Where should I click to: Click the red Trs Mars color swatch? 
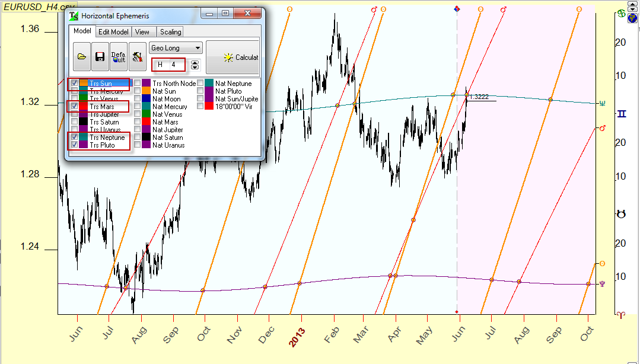(x=84, y=107)
